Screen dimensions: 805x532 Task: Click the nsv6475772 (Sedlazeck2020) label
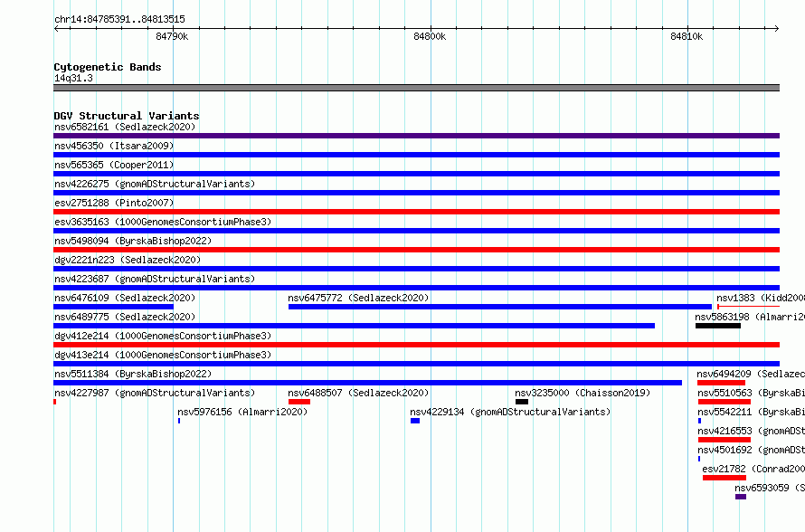(x=358, y=298)
